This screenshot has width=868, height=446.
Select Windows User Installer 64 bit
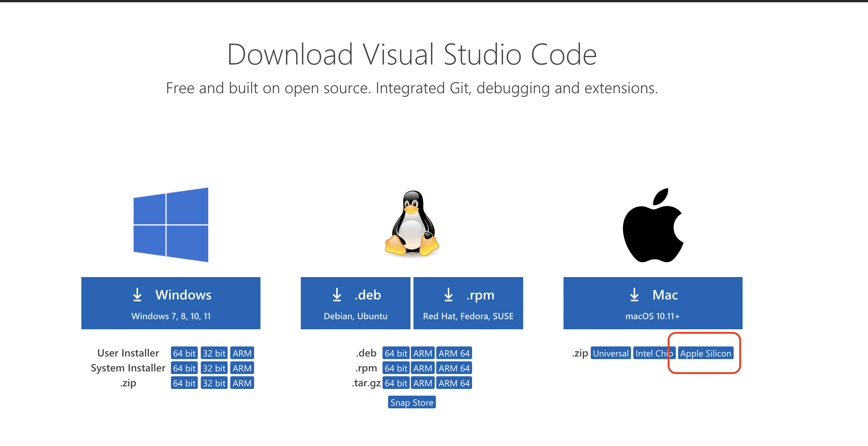pyautogui.click(x=184, y=353)
